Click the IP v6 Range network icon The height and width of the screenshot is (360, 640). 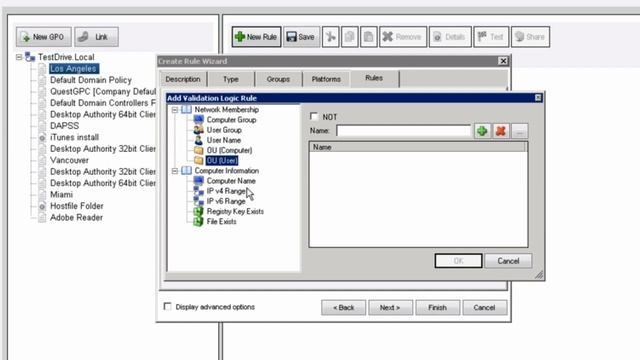click(198, 201)
